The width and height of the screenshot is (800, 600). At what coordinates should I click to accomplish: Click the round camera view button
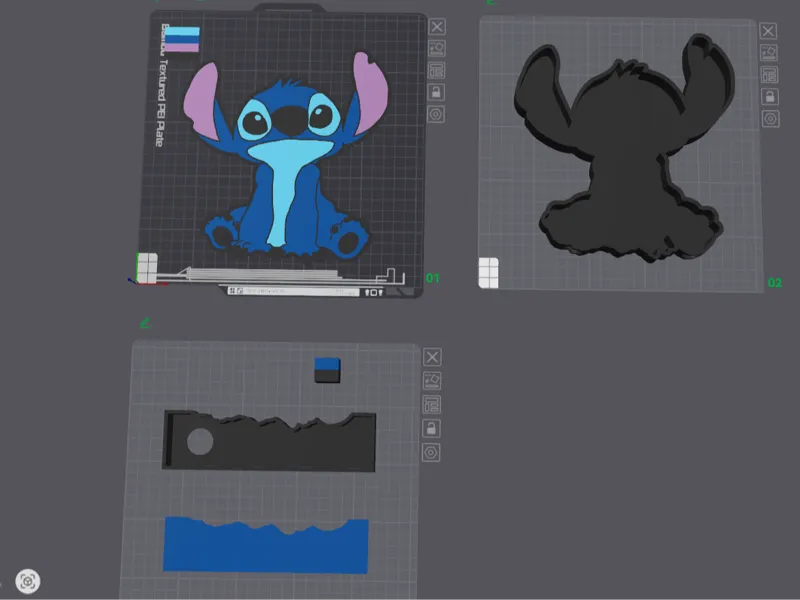click(x=28, y=581)
